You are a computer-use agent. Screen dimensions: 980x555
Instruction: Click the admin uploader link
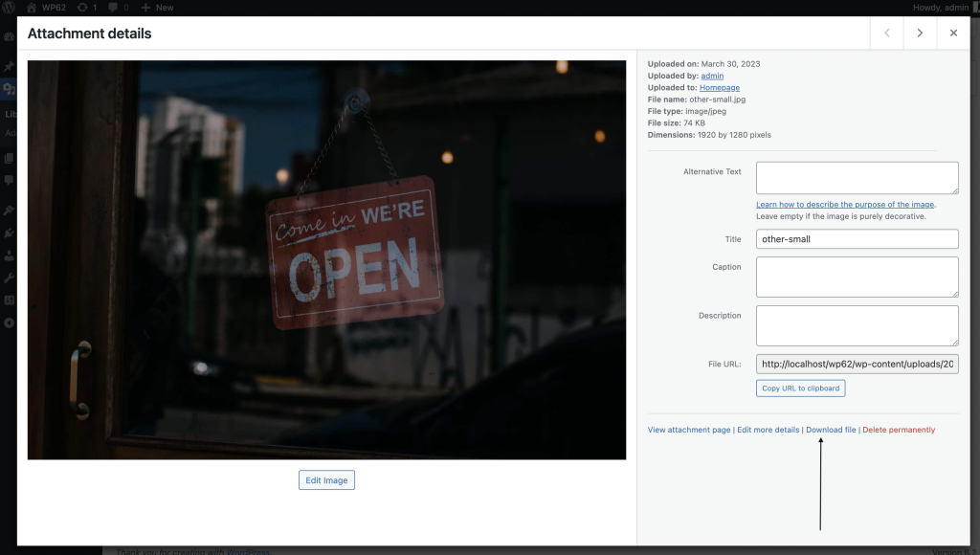pos(712,76)
